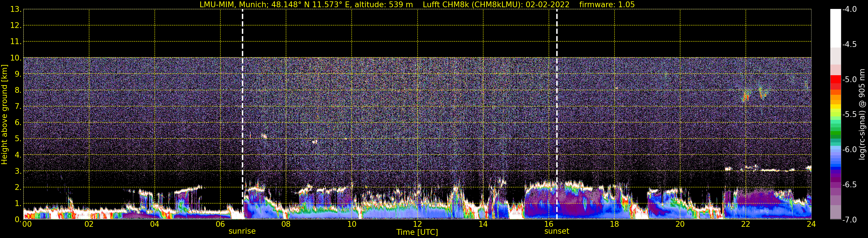Click the height axis tick label 1

18,204
